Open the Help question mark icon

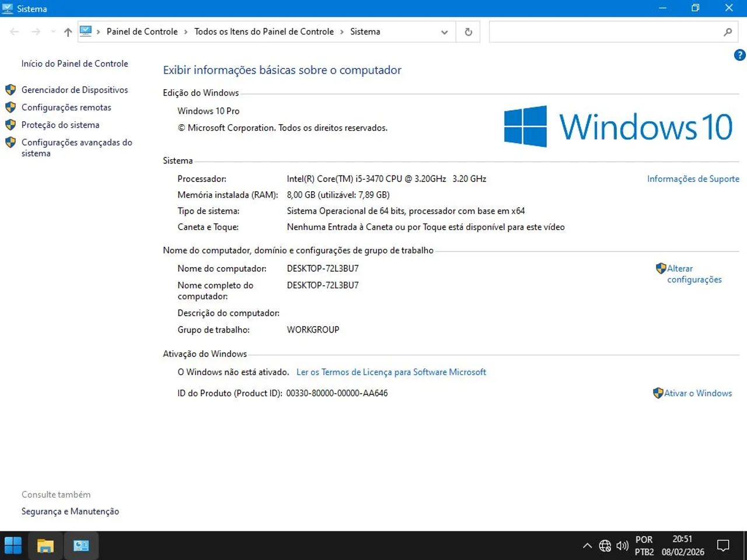coord(739,55)
